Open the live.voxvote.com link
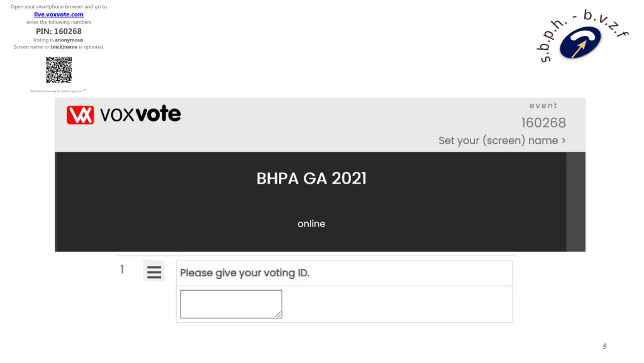 click(59, 14)
